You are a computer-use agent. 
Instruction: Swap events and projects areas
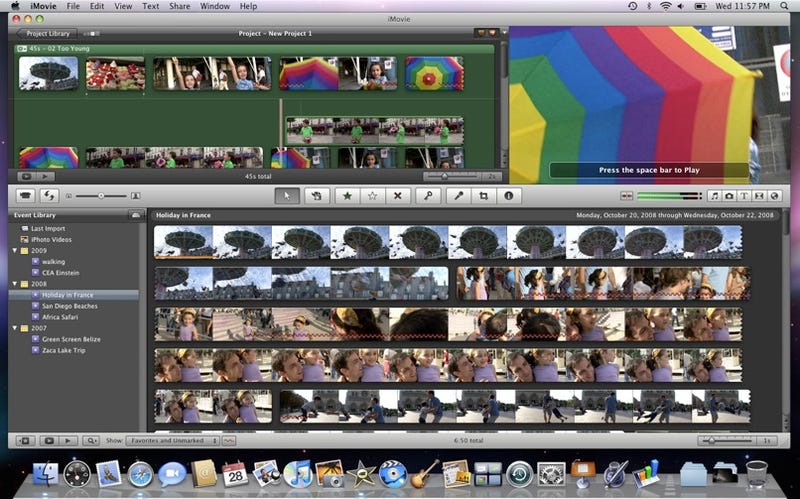49,196
